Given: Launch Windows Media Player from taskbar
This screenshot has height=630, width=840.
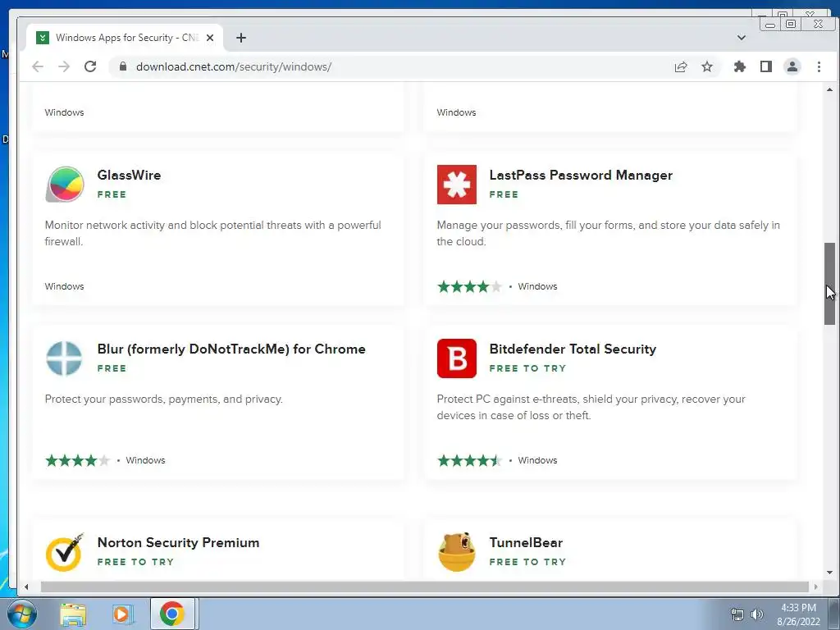Looking at the screenshot, I should click(123, 614).
